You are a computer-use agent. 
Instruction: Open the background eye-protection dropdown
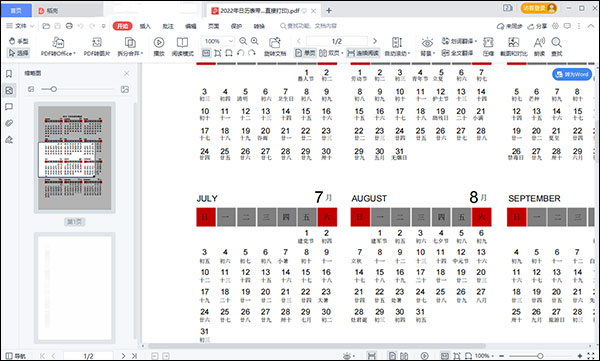[x=427, y=46]
